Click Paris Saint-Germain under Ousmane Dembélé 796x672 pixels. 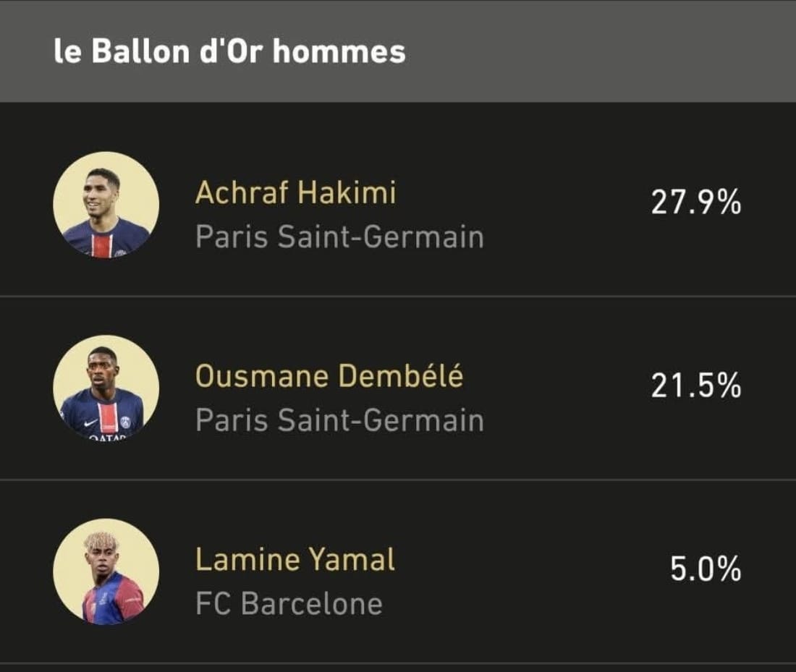pyautogui.click(x=339, y=421)
